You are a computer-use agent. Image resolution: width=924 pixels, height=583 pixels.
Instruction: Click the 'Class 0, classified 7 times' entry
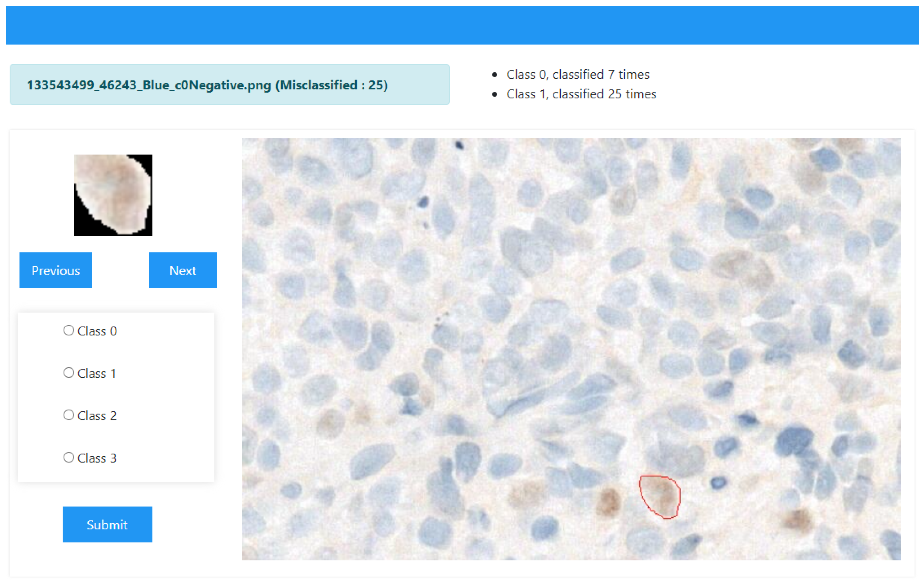coord(577,75)
